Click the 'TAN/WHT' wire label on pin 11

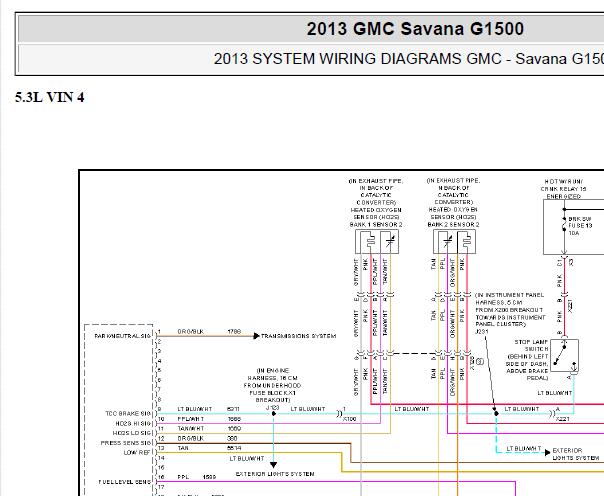point(191,429)
